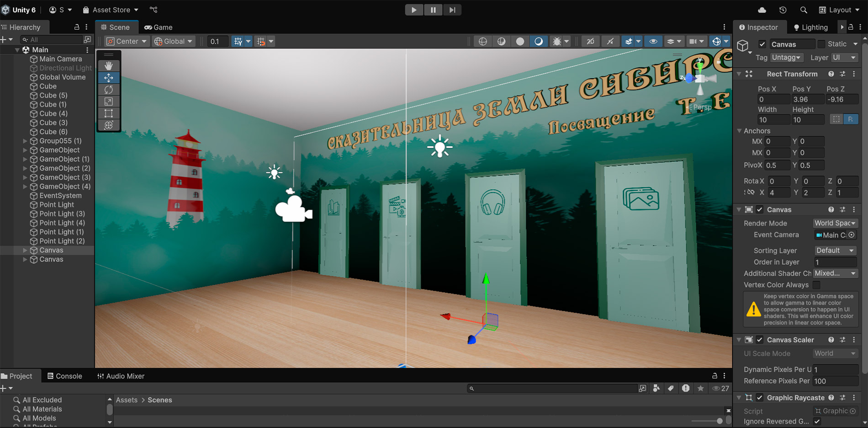
Task: Enable the Vertex Color Always checkbox
Action: 816,285
